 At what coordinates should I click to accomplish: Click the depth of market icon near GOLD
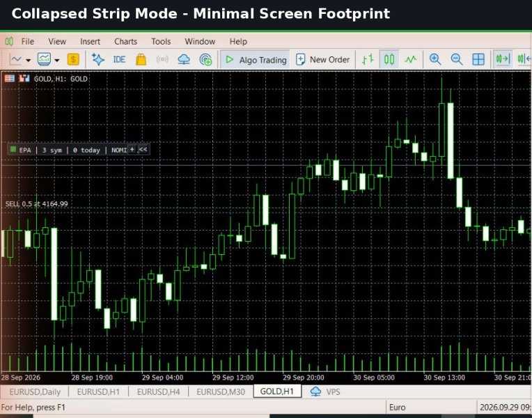tap(24, 79)
